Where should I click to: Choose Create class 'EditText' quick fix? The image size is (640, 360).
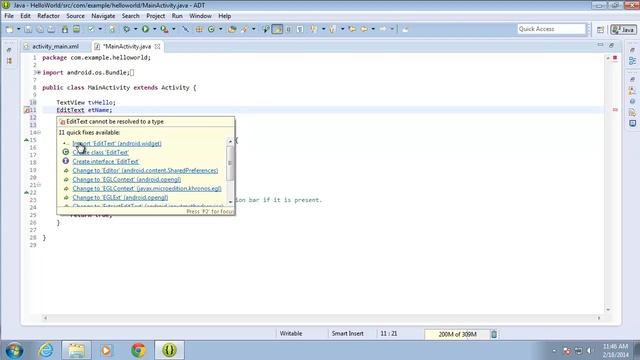(x=100, y=153)
